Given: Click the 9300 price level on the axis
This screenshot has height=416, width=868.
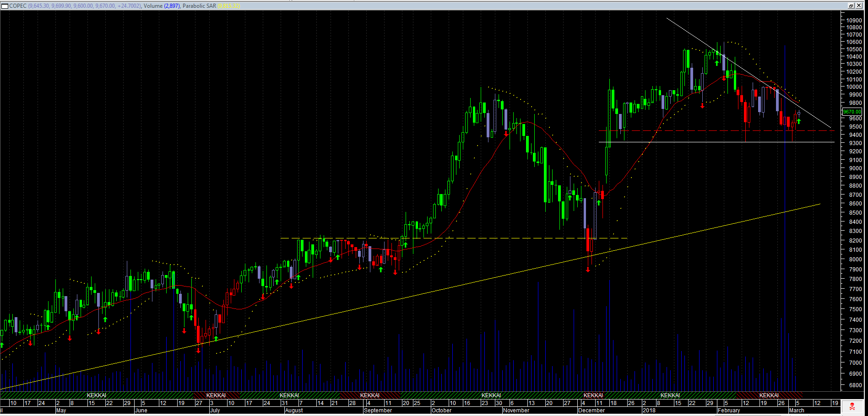Looking at the screenshot, I should pos(855,143).
